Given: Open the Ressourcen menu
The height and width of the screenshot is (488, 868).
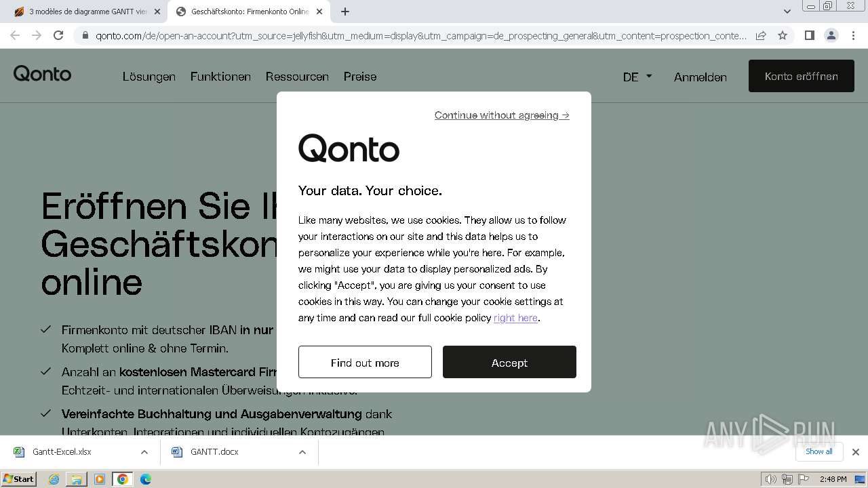Looking at the screenshot, I should coord(297,77).
